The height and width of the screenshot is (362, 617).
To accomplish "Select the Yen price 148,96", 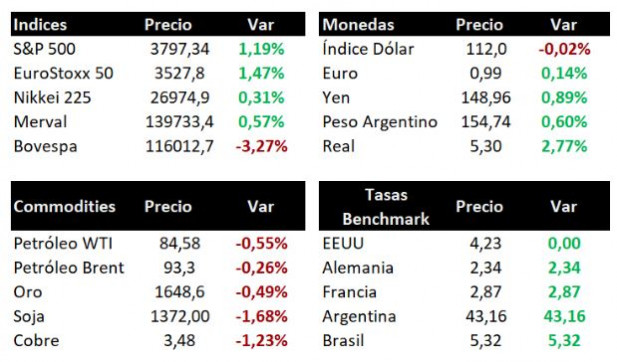I will 486,98.
